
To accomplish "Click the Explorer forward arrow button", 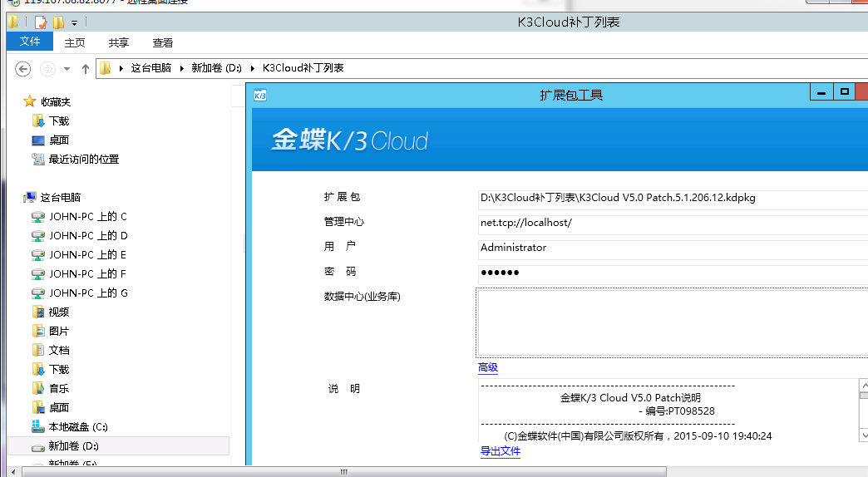I will [47, 69].
